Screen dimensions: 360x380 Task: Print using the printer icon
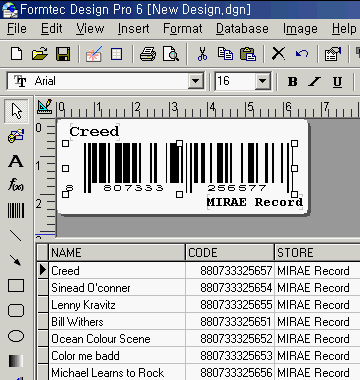[148, 54]
